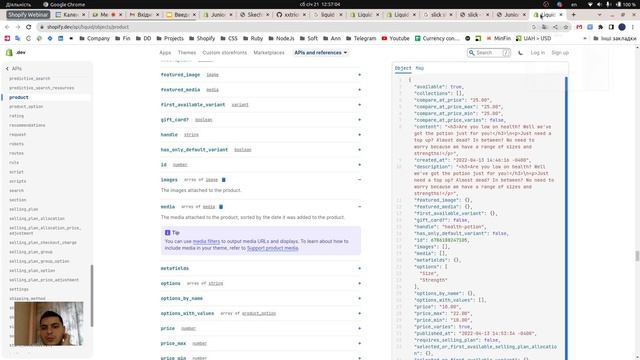Image resolution: width=640 pixels, height=360 pixels.
Task: Open the Chrome profile avatar
Action: click(622, 27)
